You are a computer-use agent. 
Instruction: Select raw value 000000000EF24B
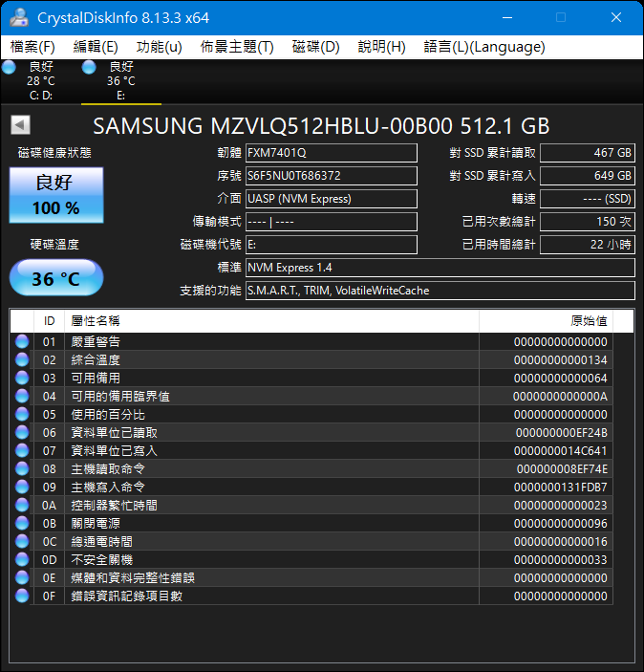point(562,433)
